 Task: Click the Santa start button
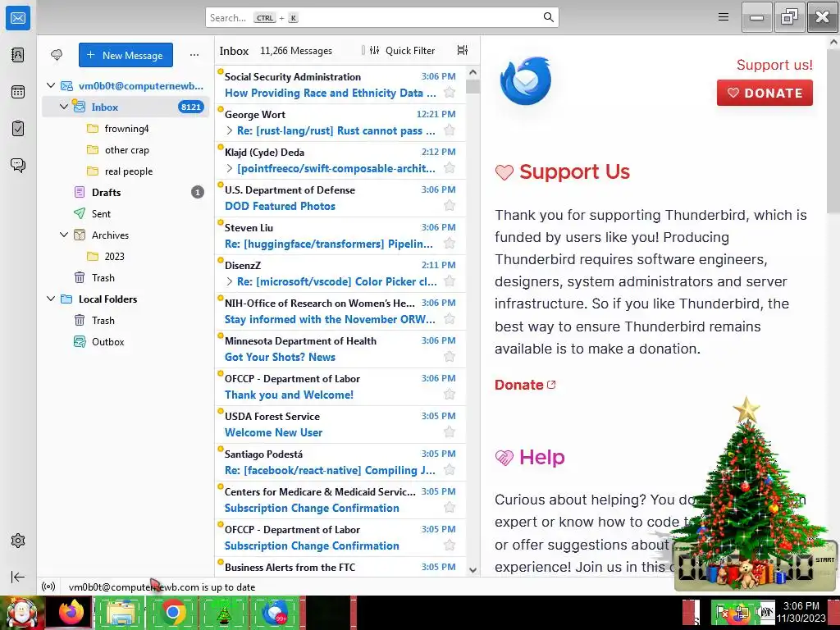tap(21, 613)
